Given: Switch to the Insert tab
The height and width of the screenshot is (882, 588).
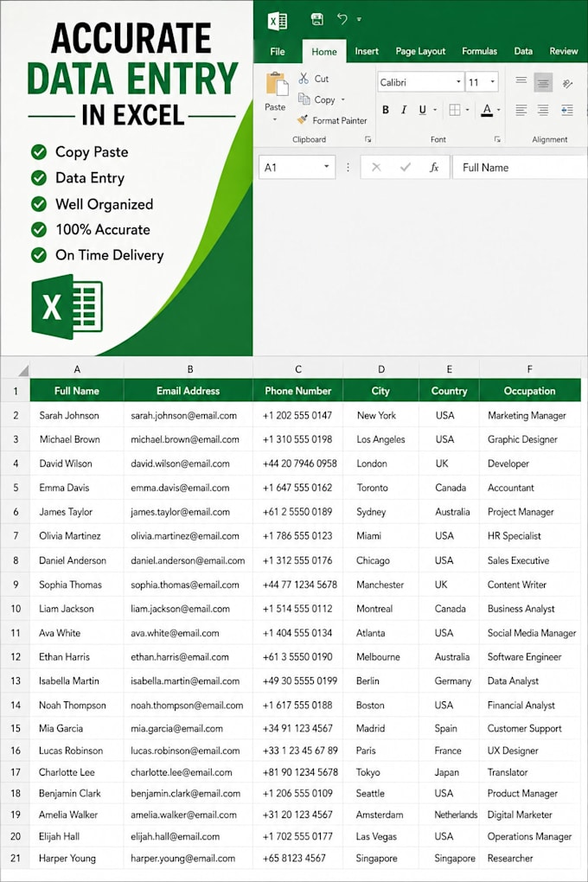Looking at the screenshot, I should tap(367, 51).
